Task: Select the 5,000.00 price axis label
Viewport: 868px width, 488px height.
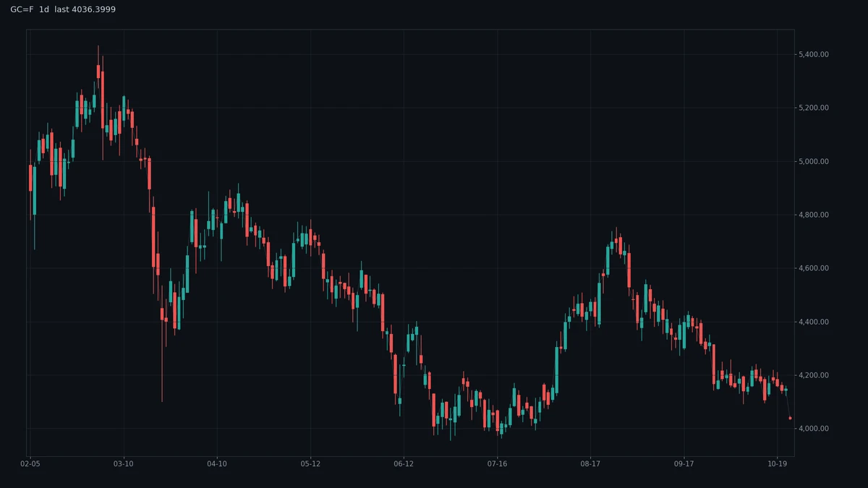Action: point(814,161)
